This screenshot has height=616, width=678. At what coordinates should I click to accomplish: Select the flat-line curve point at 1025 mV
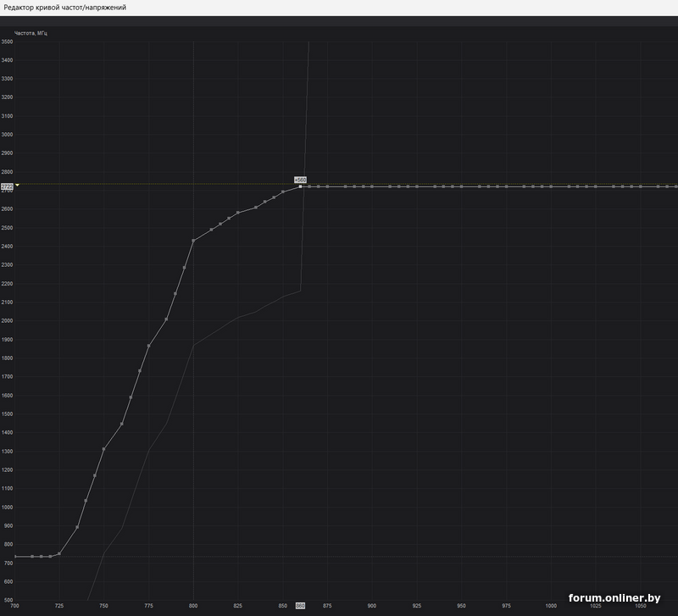coord(596,186)
